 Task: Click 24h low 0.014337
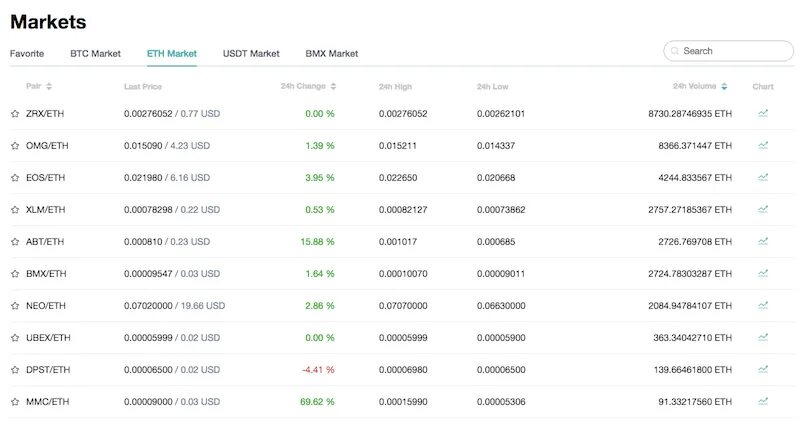[496, 146]
